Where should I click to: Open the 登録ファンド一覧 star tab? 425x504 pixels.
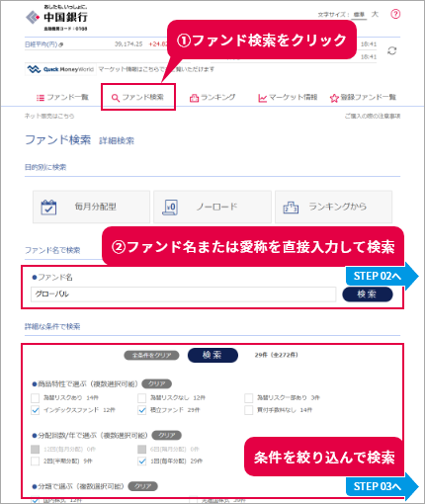pos(363,98)
